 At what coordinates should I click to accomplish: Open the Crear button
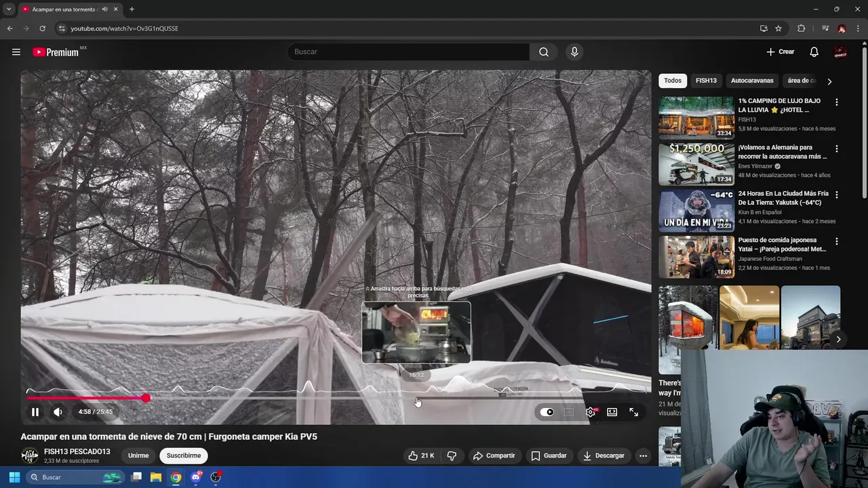781,52
